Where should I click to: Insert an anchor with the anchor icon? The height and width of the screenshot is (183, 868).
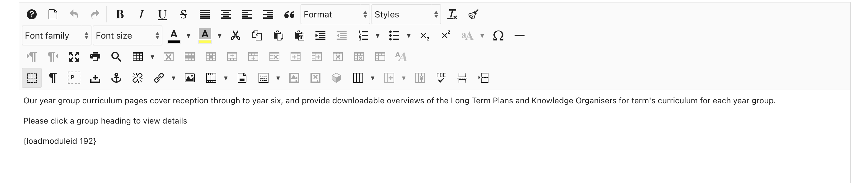coord(116,78)
